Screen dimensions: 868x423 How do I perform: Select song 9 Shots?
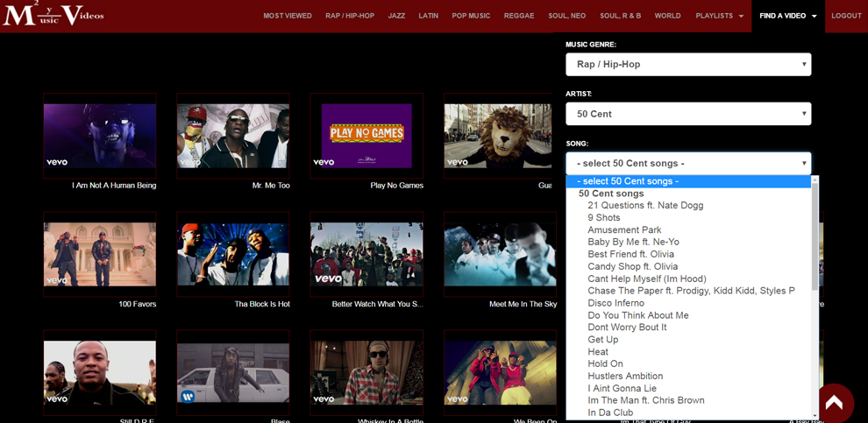[x=604, y=218]
